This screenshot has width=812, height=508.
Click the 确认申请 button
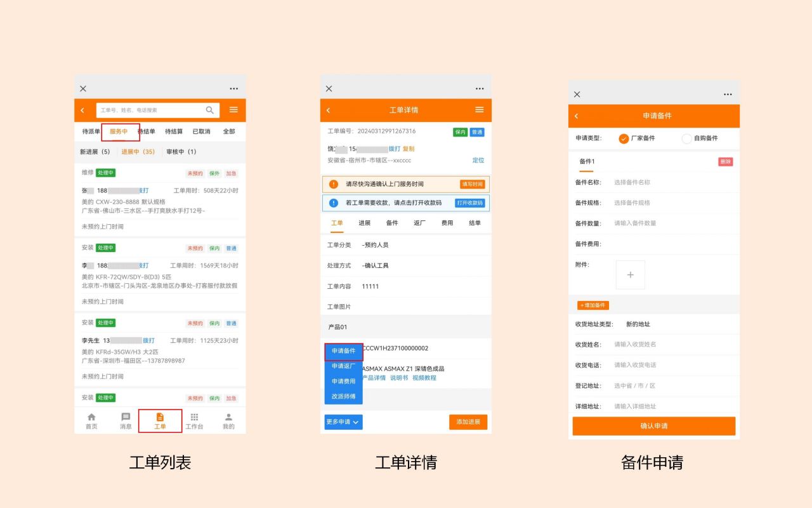click(654, 426)
